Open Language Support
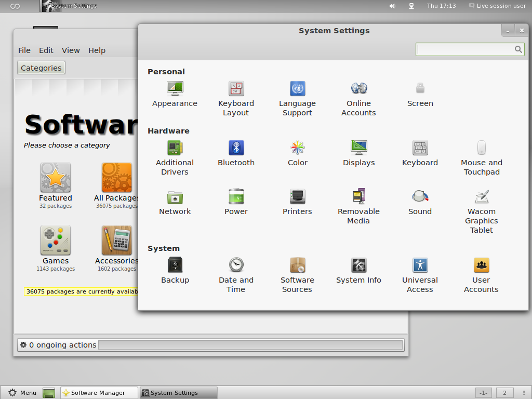 click(298, 99)
